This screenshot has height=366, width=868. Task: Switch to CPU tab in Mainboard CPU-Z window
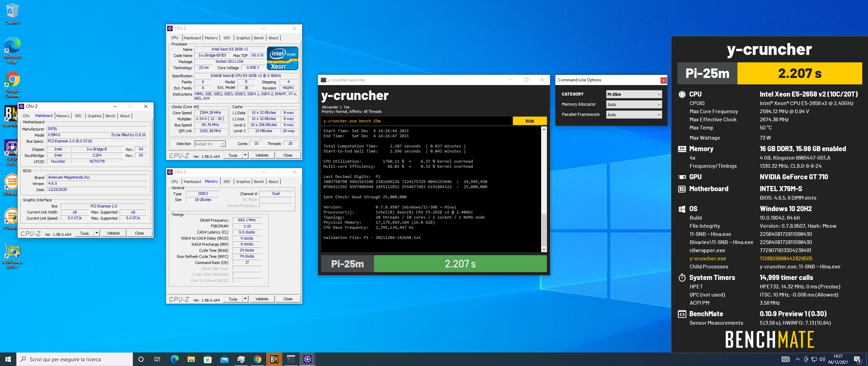[x=26, y=116]
